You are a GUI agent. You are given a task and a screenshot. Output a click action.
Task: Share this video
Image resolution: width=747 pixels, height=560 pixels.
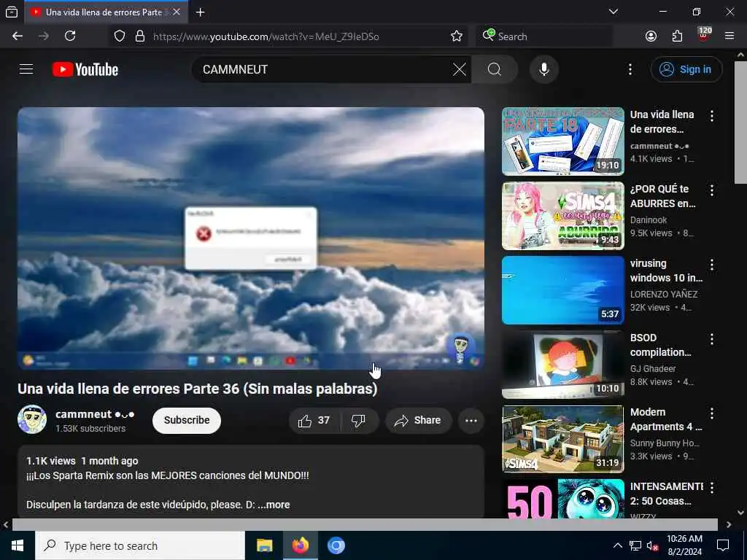click(x=418, y=421)
